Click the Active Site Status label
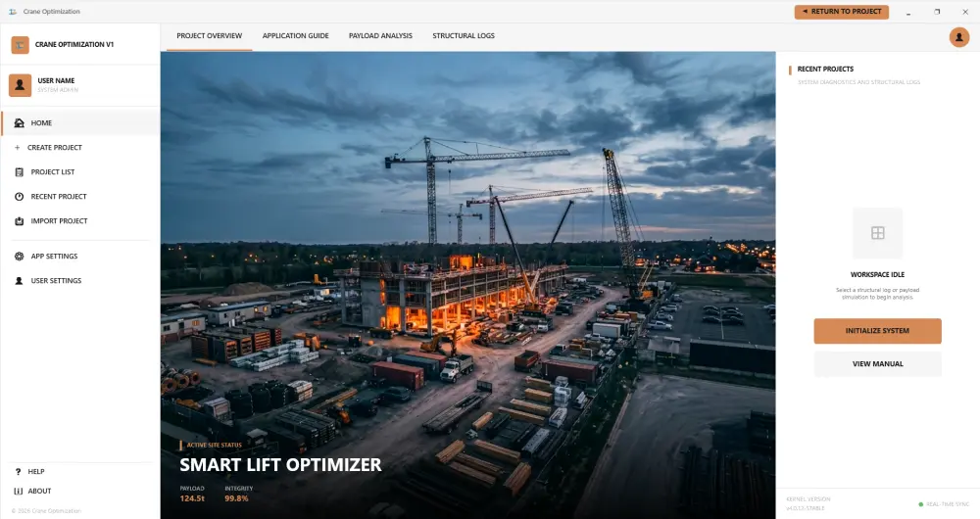This screenshot has height=519, width=980. tap(215, 446)
